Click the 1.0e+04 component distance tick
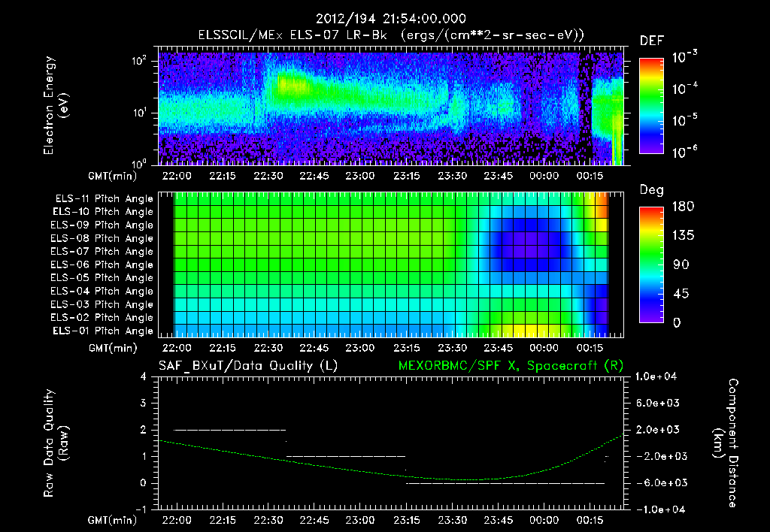Image resolution: width=770 pixels, height=532 pixels. point(656,376)
